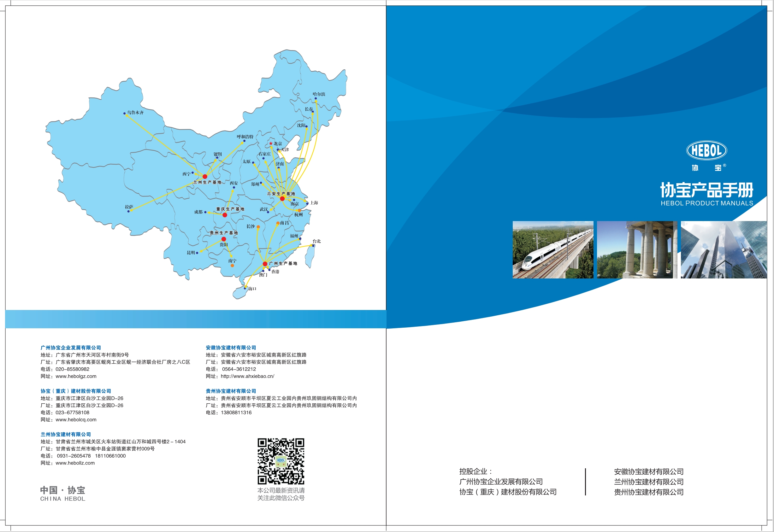Viewport: 774px width, 532px height.
Task: Click the address line 重庆市江津区白沙工业园D-26 after 地址
Action: click(89, 398)
